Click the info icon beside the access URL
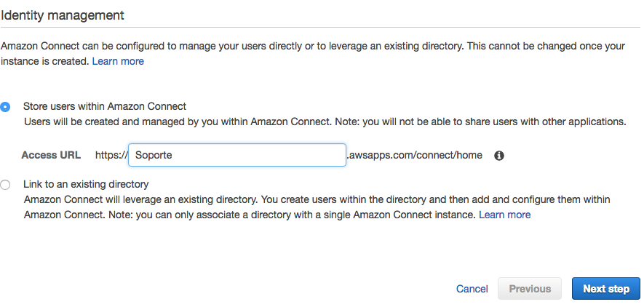Screen dimensions: 644x307 point(499,156)
